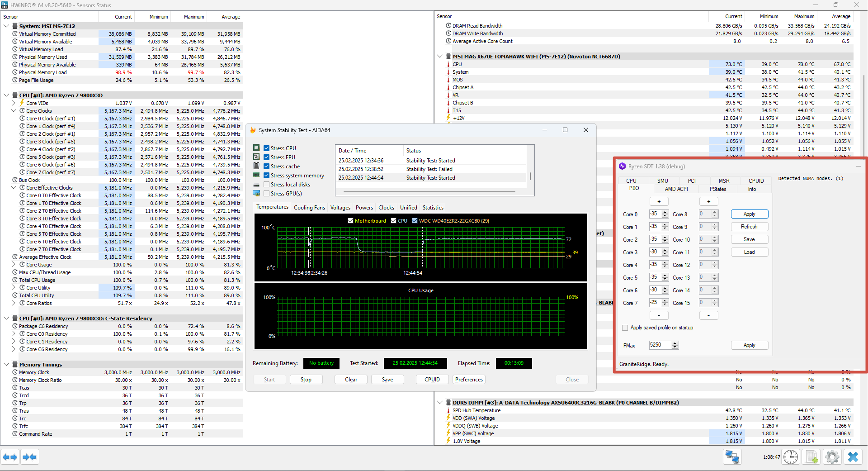Viewport: 868px width, 471px height.
Task: Open the PStates tab in Ryzen SDT
Action: point(718,189)
